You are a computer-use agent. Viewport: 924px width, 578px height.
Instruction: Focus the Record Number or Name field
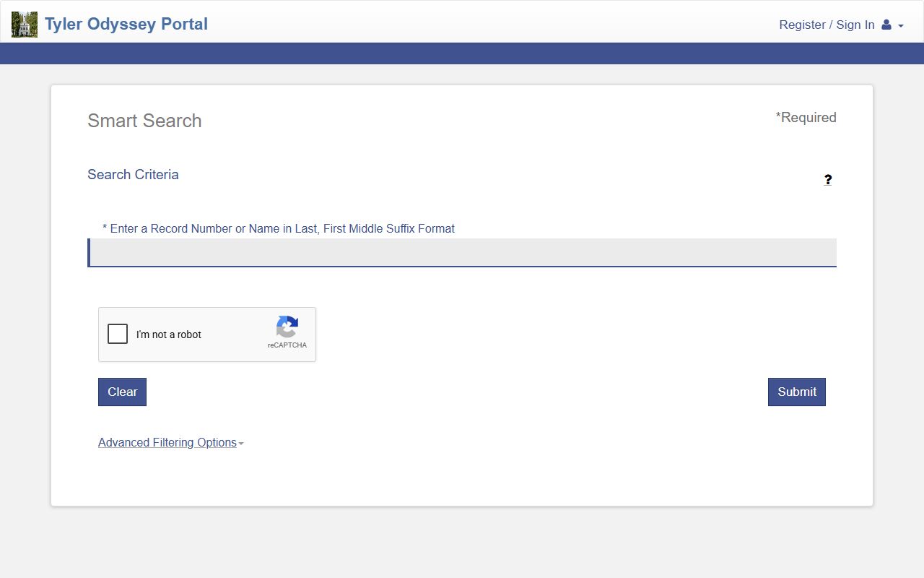click(462, 253)
